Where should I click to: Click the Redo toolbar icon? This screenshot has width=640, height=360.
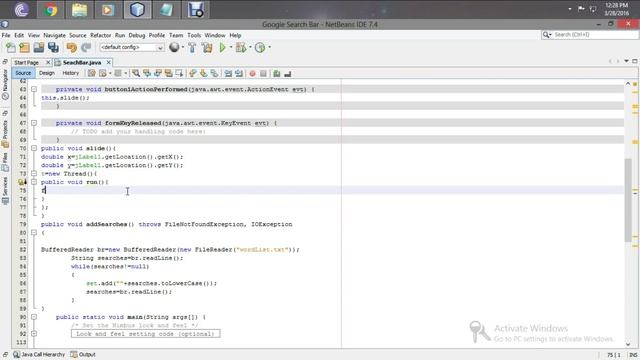coord(86,47)
